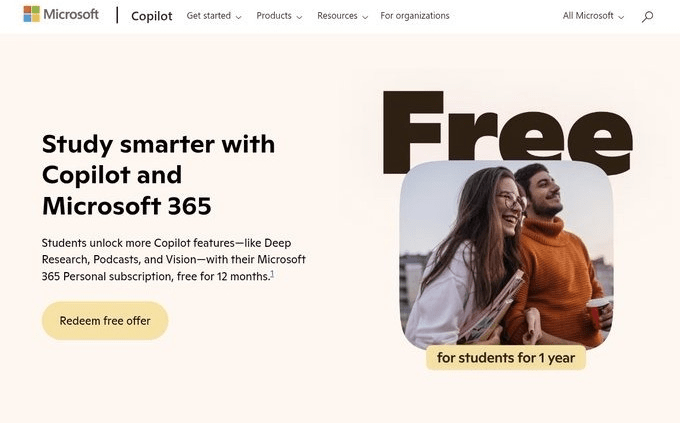Open the Get started menu

(x=208, y=16)
